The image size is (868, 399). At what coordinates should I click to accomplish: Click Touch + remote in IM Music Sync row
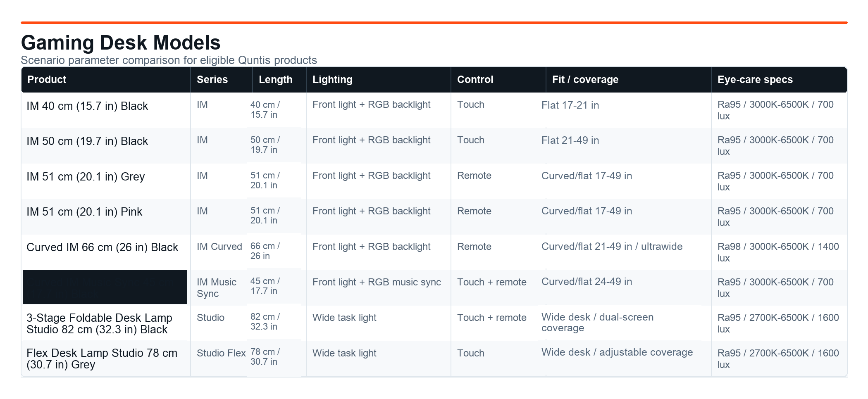click(492, 282)
